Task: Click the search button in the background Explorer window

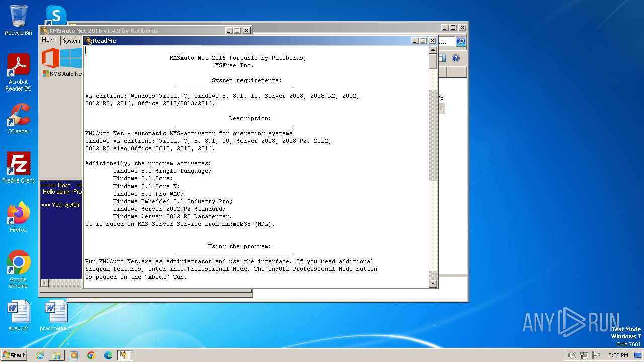Action: 460,41
